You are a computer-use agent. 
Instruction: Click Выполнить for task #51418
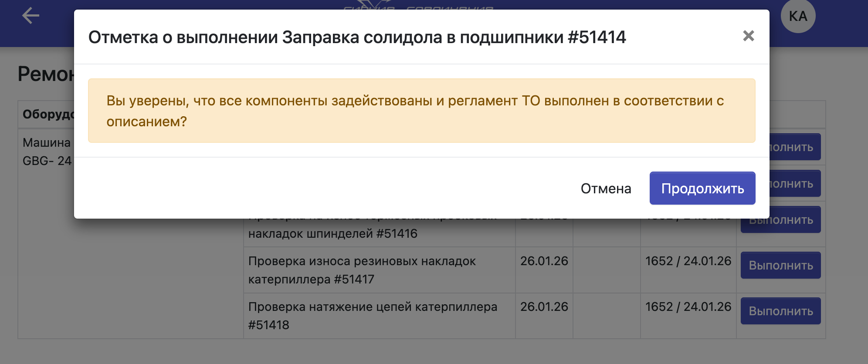pyautogui.click(x=780, y=311)
